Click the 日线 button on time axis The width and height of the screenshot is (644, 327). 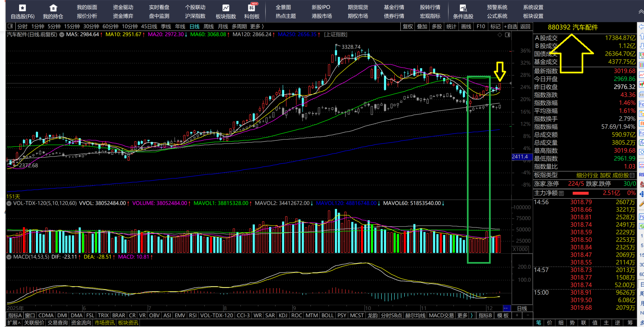point(522,308)
